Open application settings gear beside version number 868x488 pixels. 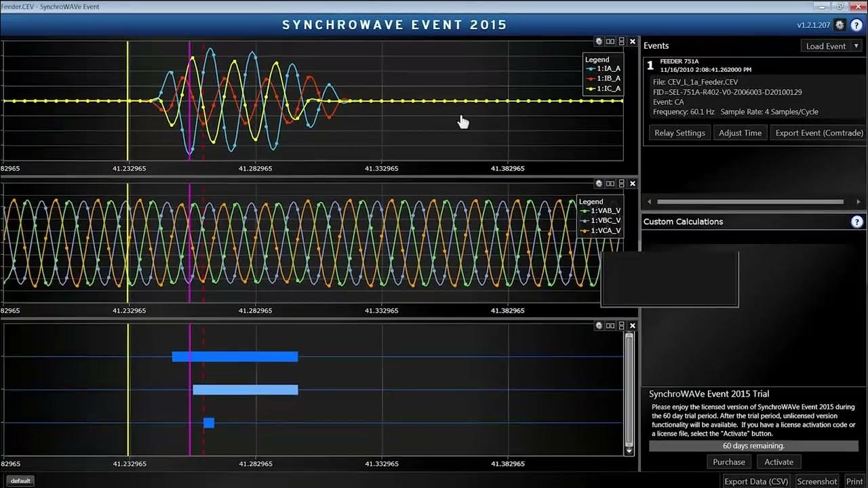point(840,25)
